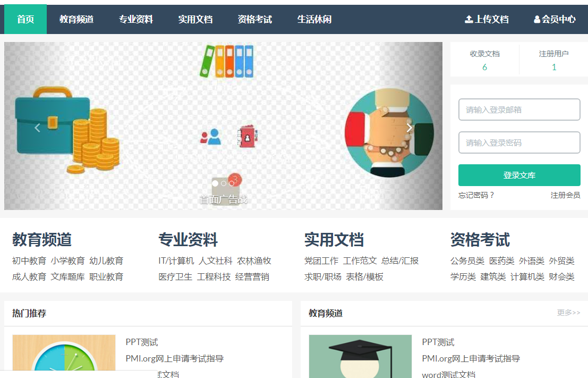Open 工作范文 subcategory
Viewport: 588px width, 378px height.
tap(360, 261)
